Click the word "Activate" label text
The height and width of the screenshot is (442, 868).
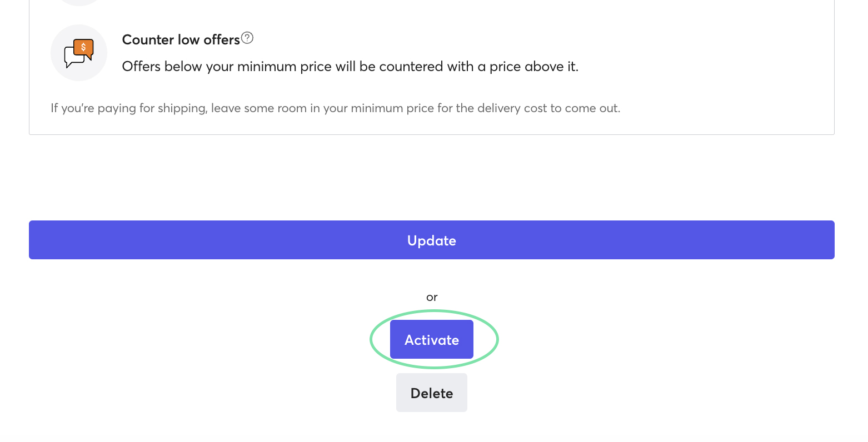431,340
